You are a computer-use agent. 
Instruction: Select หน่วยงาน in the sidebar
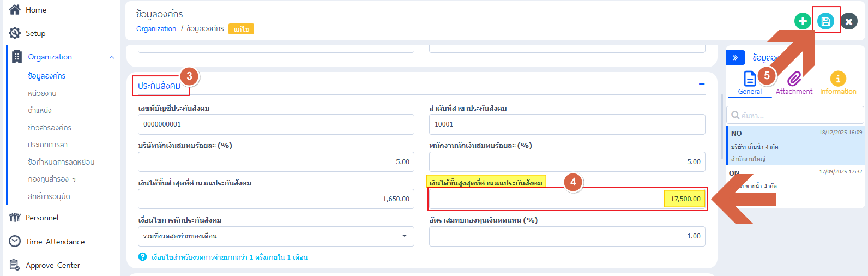pos(42,93)
